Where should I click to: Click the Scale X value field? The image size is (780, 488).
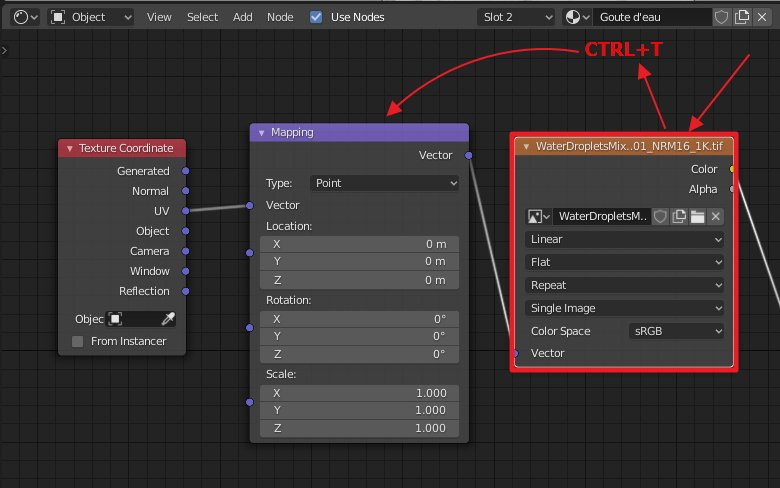coord(359,393)
